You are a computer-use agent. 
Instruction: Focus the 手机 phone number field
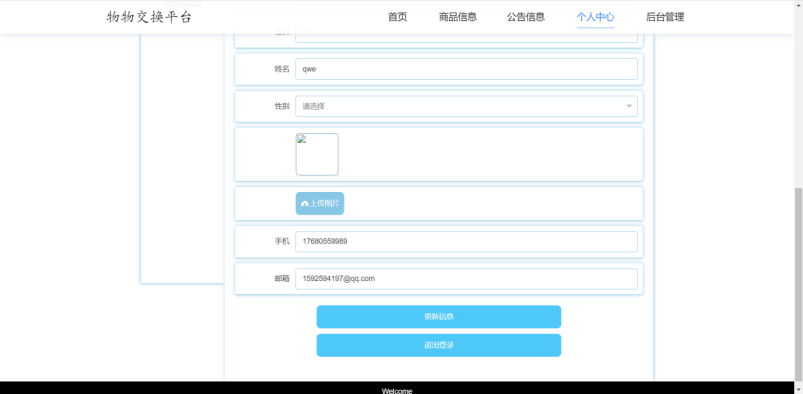click(466, 241)
